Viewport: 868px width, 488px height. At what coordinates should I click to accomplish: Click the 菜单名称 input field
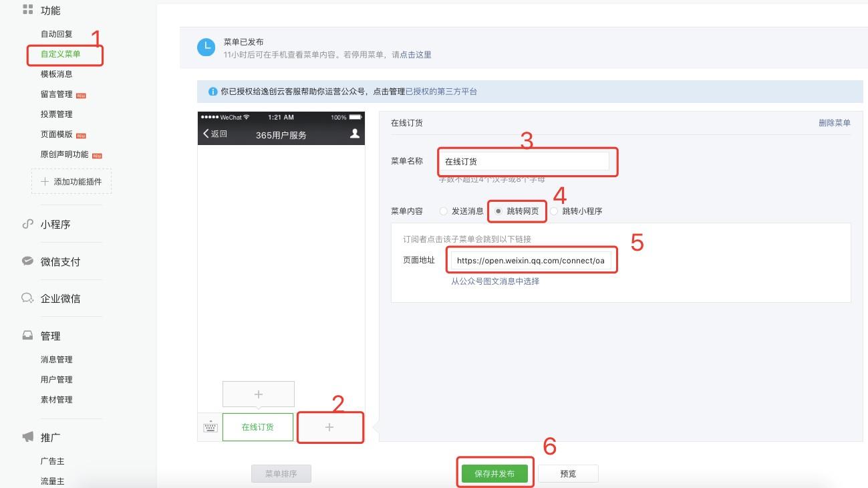524,161
